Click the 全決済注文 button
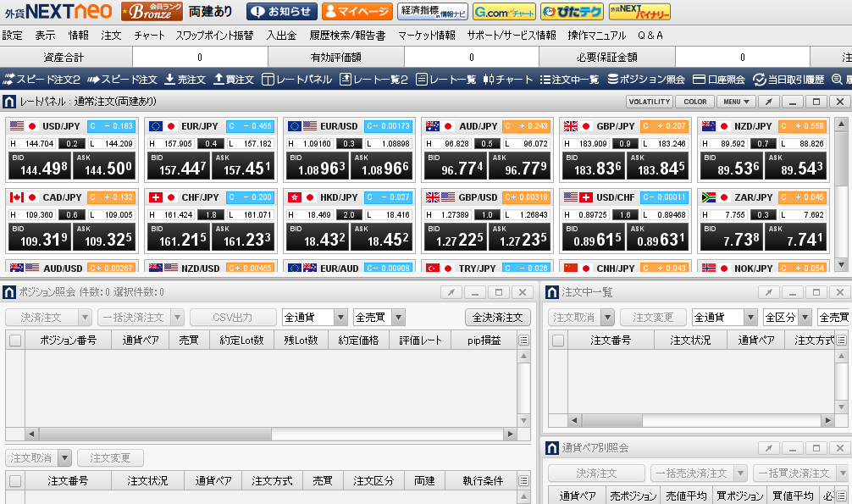The image size is (852, 504). point(498,318)
